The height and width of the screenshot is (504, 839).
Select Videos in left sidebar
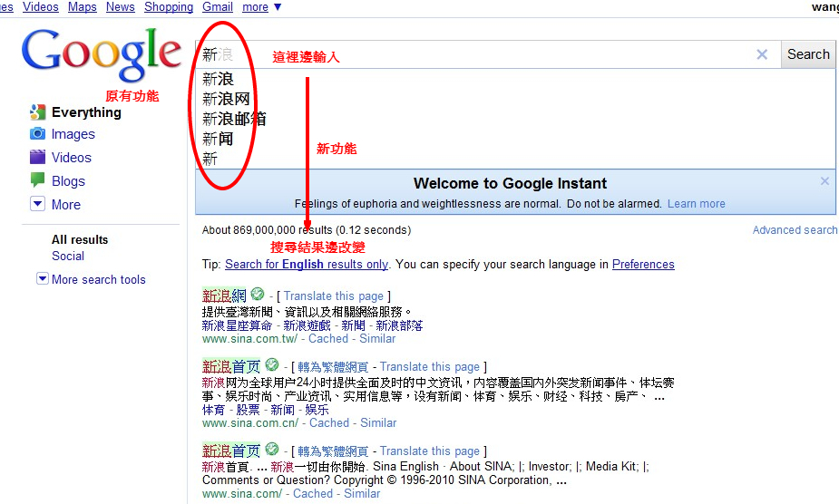pos(72,158)
